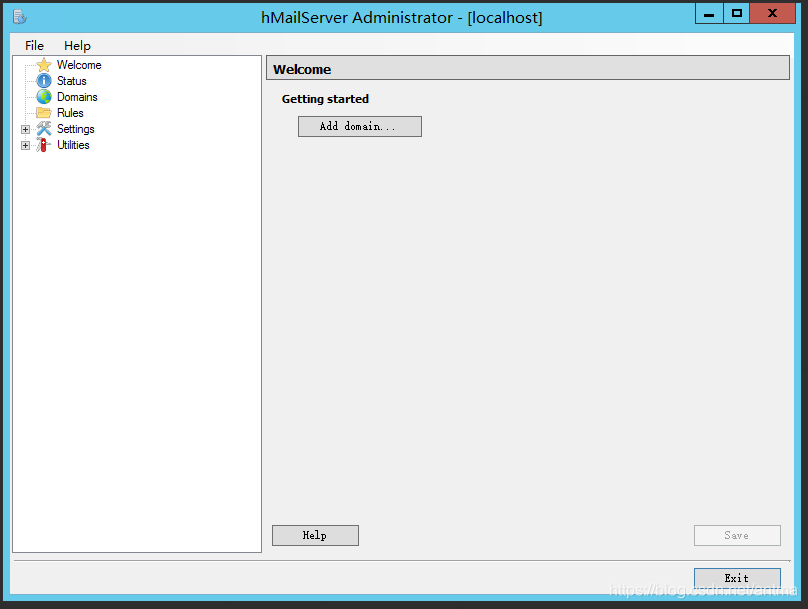
Task: Click the hMailServer app icon in title bar
Action: (19, 17)
